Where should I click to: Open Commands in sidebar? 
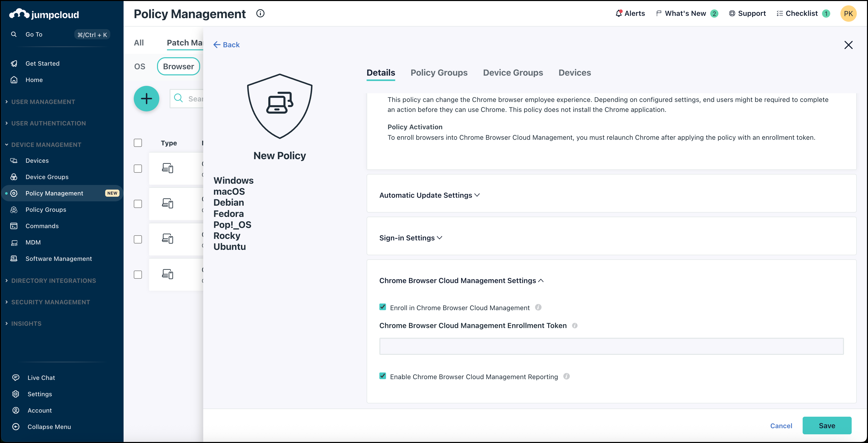click(x=42, y=226)
